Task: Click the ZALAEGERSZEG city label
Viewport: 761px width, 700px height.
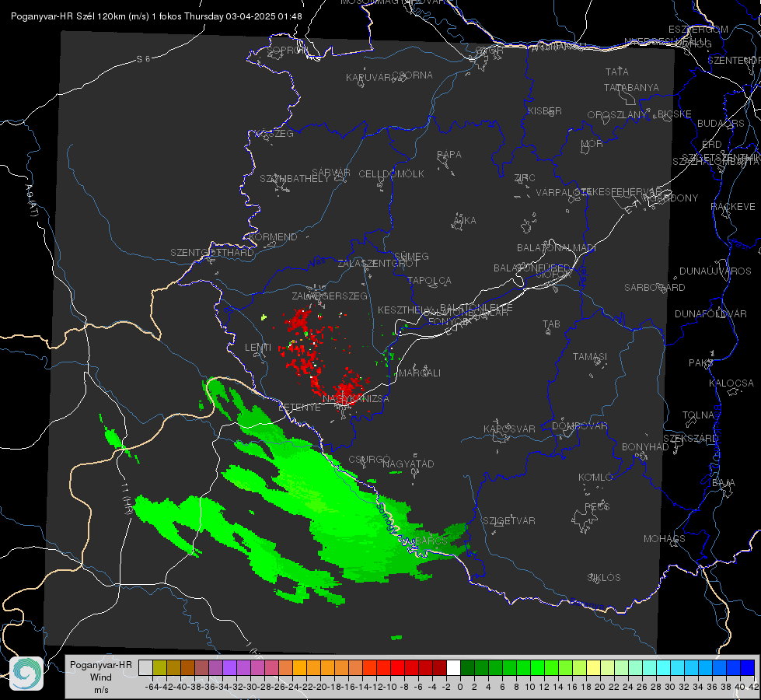Action: coord(330,296)
